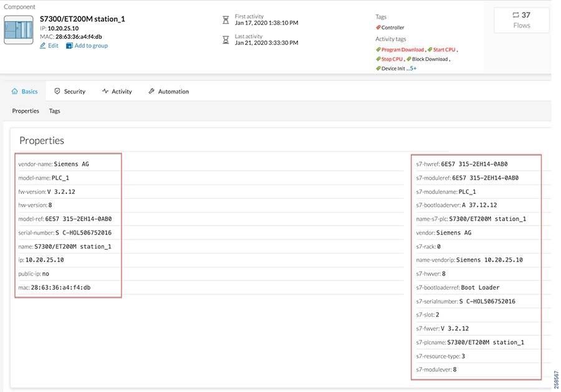Screen dimensions: 561x392
Task: Open the Edit link
Action: (x=53, y=45)
